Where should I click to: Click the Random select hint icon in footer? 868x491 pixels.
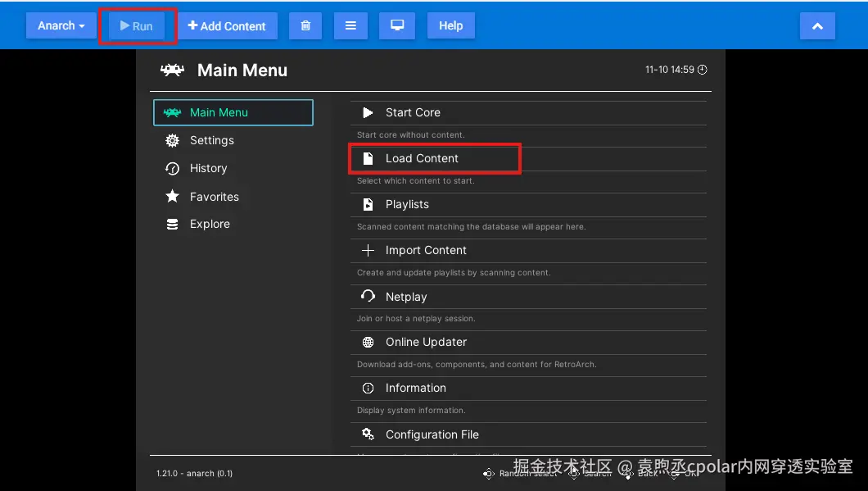pos(488,473)
